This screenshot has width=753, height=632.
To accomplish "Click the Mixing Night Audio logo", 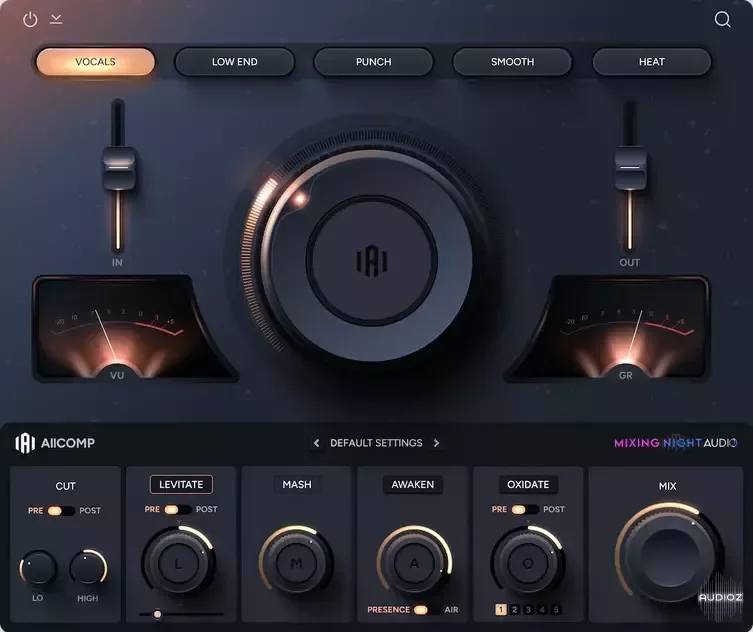I will coord(675,443).
